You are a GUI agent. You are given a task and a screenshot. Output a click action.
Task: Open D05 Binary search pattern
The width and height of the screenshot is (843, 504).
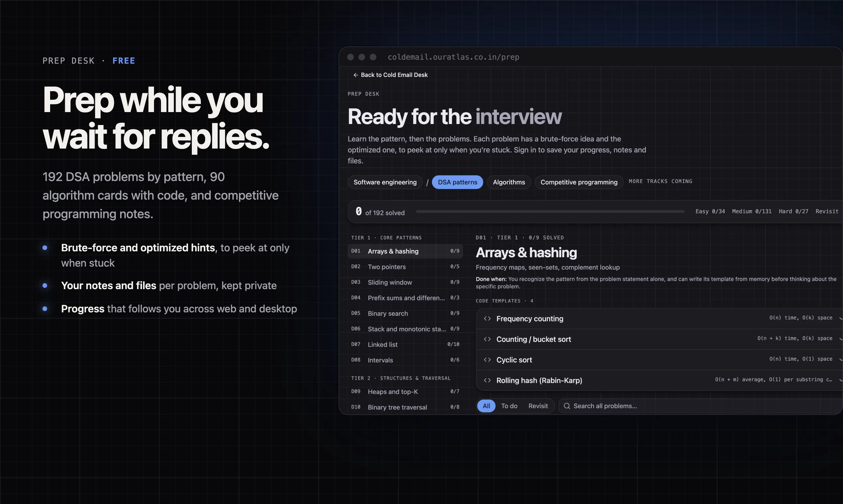click(x=405, y=313)
